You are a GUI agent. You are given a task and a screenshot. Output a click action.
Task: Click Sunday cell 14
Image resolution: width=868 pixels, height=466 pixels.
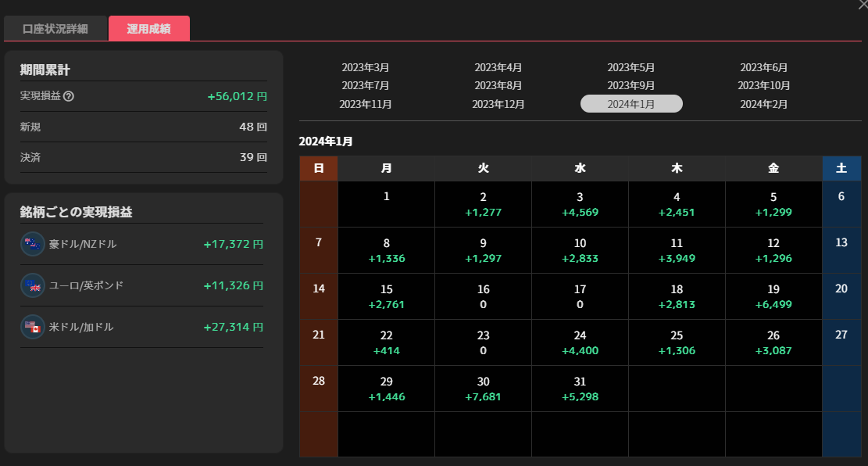(x=319, y=296)
